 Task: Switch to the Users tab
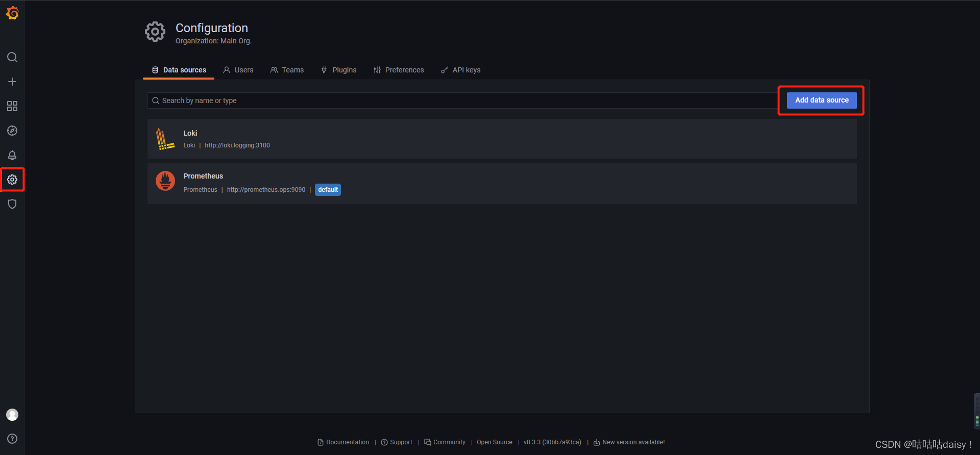click(238, 70)
